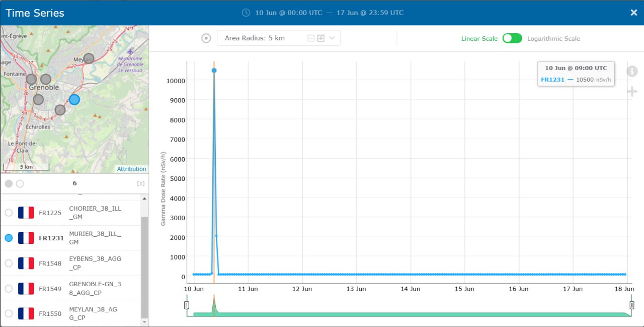The image size is (644, 327).
Task: Click the GRENOBLE-GN_38_AGG_CP station name
Action: [x=95, y=288]
